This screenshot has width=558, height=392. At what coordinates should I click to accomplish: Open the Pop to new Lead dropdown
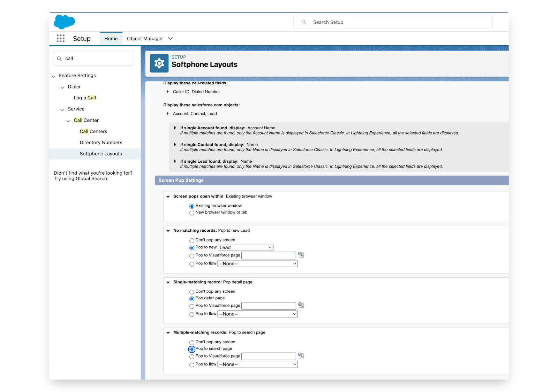(246, 247)
